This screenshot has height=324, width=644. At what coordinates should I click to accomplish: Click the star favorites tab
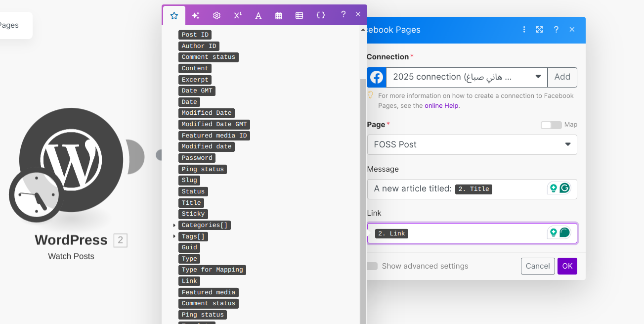click(x=174, y=15)
